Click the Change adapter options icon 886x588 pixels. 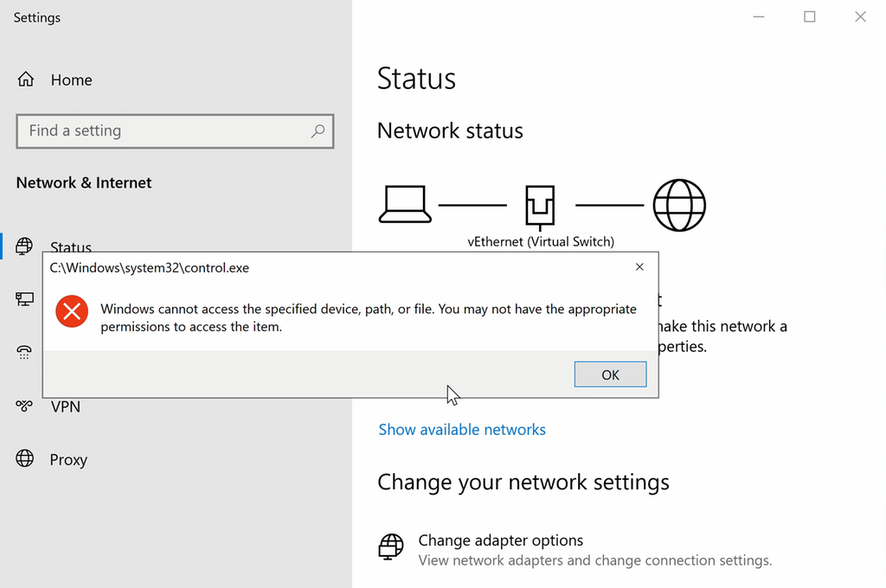[x=390, y=546]
